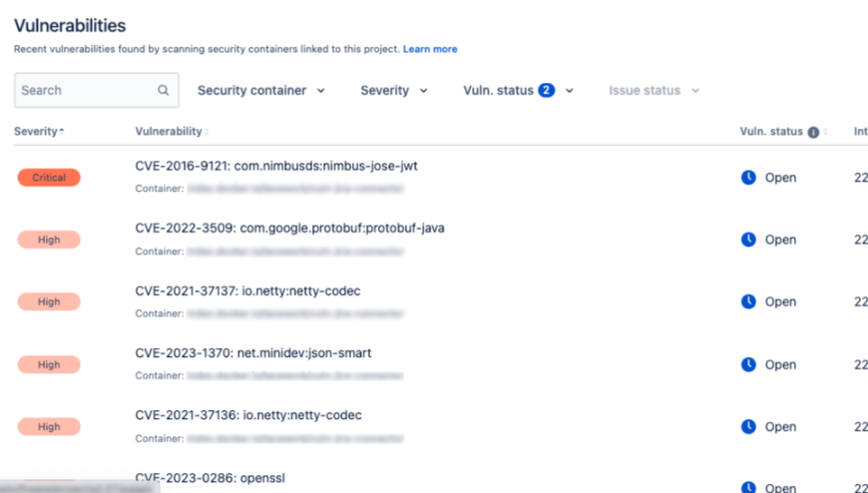868x493 pixels.
Task: Sort using the Vuln. status column arrows
Action: [826, 132]
